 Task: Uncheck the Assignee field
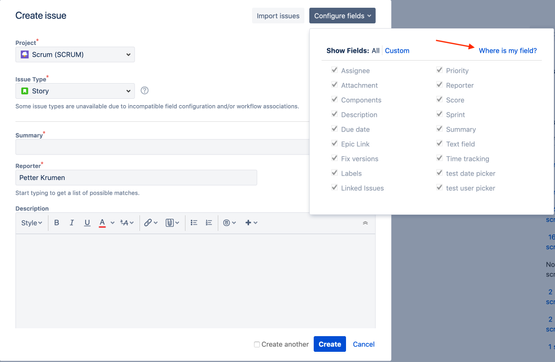pyautogui.click(x=334, y=70)
